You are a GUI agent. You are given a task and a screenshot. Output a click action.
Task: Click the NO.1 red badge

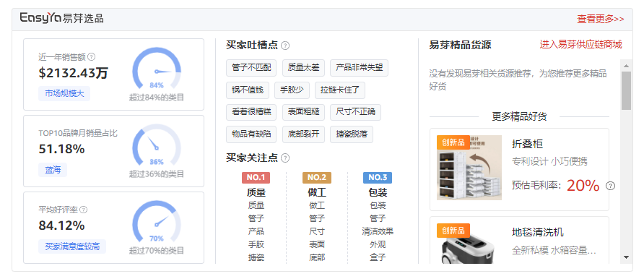coord(256,178)
